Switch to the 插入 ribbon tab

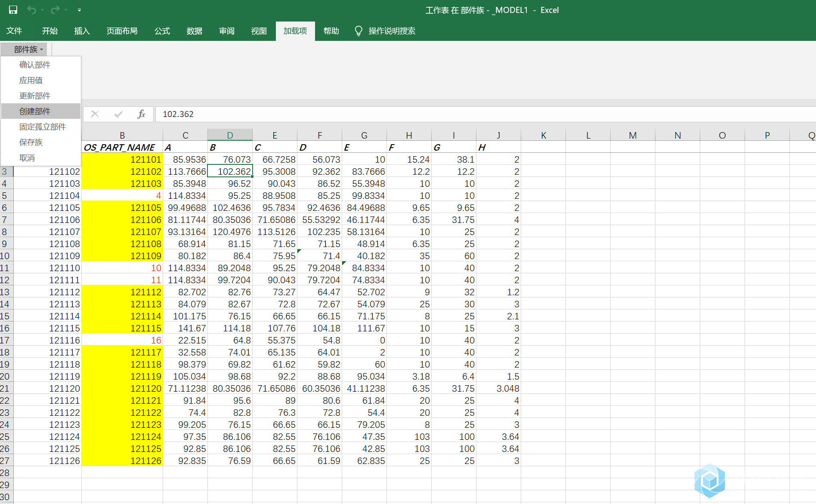82,31
